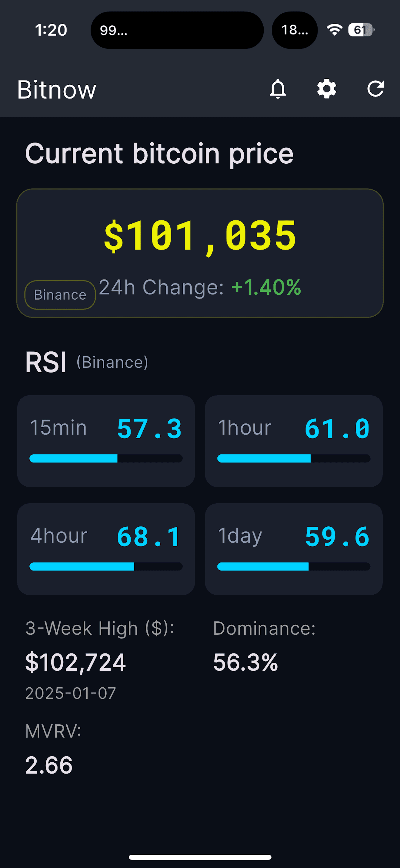Viewport: 400px width, 868px height.
Task: Tap the left Dynamic Island pill '99...'
Action: pyautogui.click(x=177, y=30)
